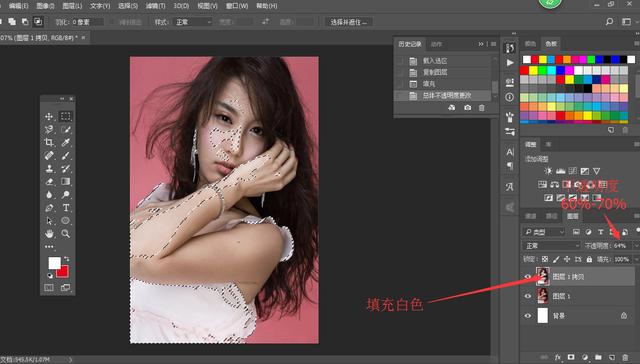Toggle lock transparent pixels

click(545, 259)
